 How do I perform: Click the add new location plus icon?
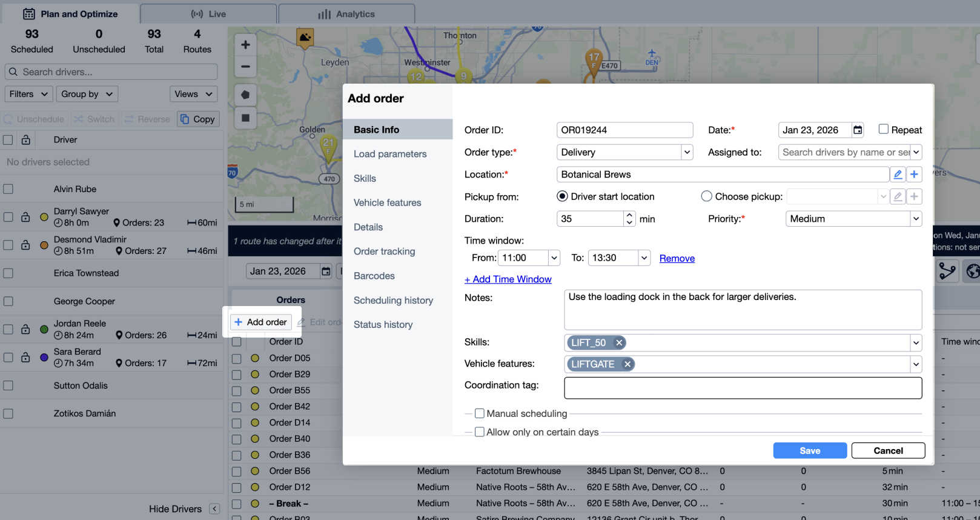pyautogui.click(x=914, y=175)
